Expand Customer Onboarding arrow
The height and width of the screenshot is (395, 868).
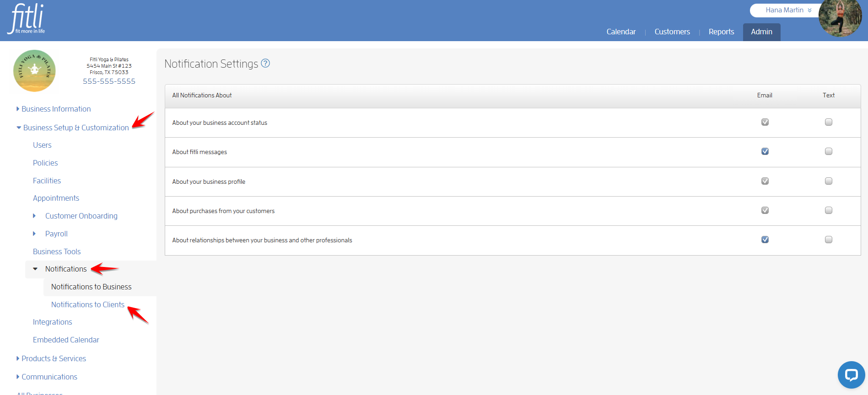[x=34, y=216]
